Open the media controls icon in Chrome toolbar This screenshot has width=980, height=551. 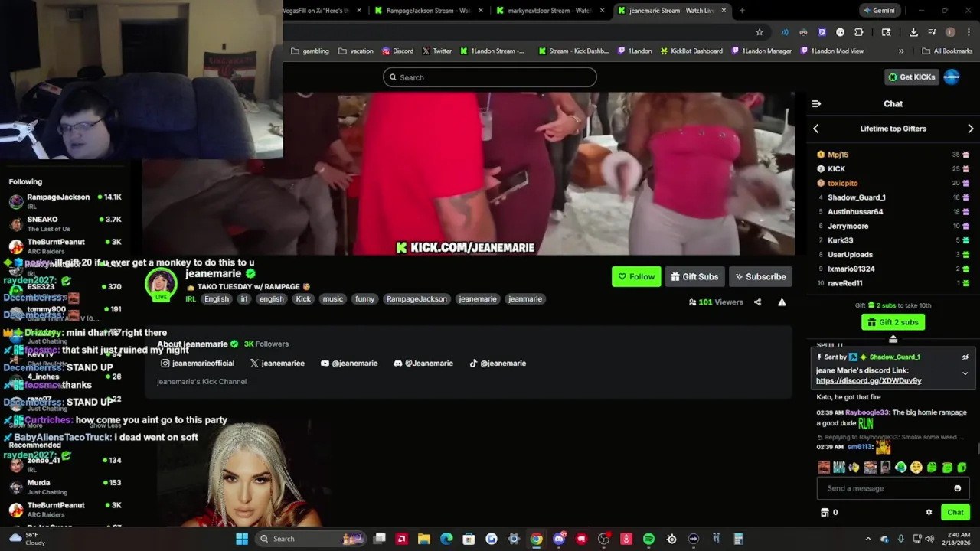[932, 32]
